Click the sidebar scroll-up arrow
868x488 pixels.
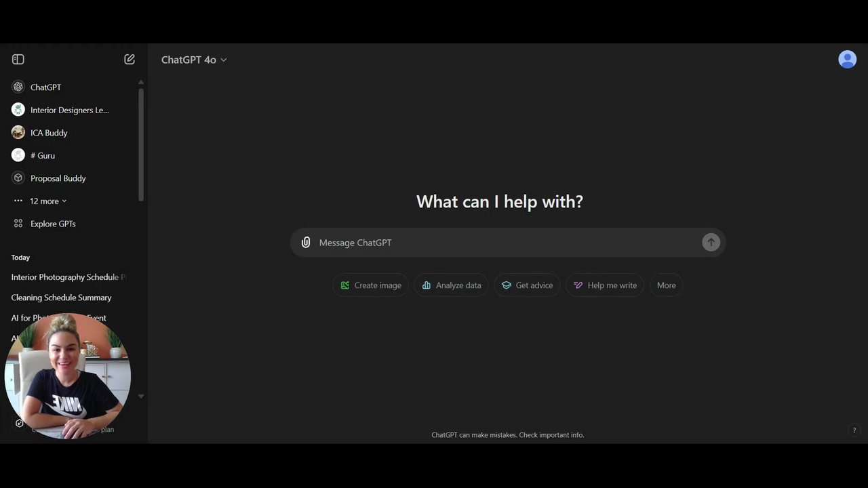(141, 82)
